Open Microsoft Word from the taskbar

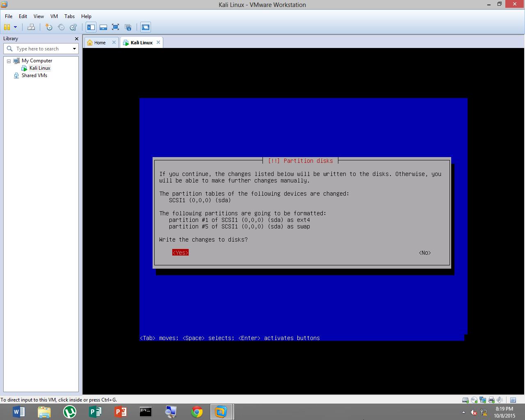pyautogui.click(x=19, y=411)
